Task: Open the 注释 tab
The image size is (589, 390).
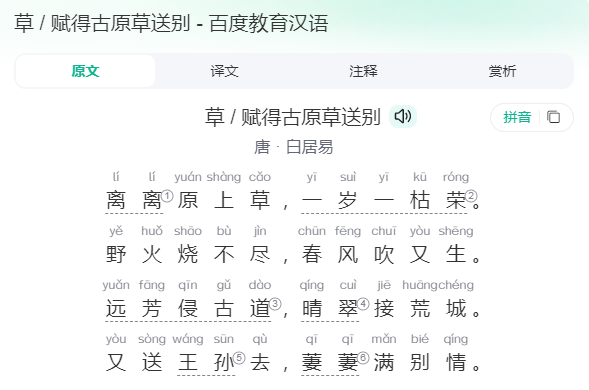Action: 363,71
